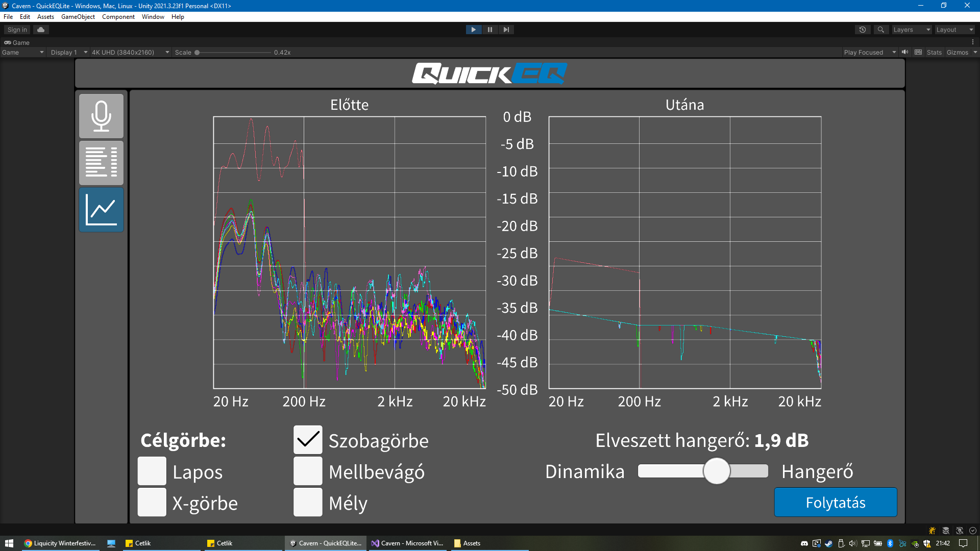Open the Display 1 dropdown

[69, 52]
